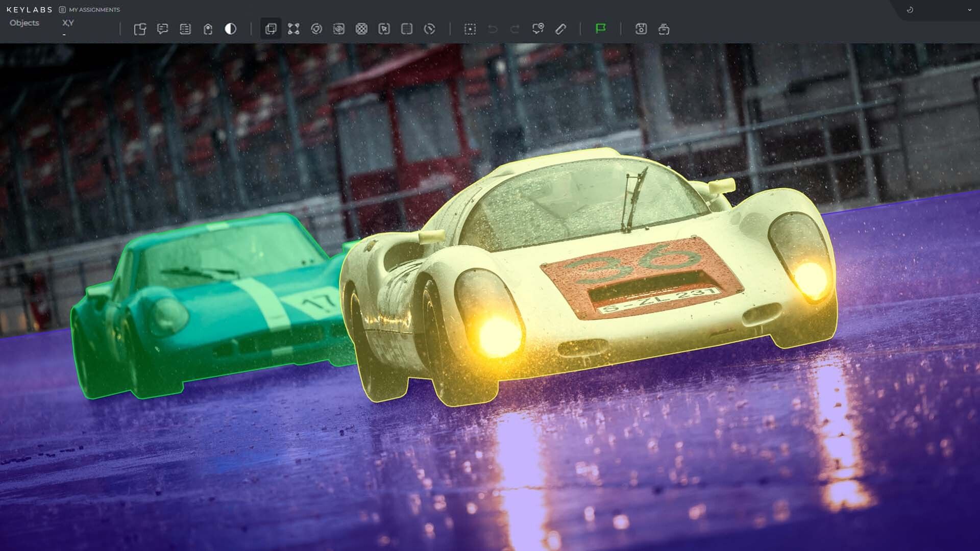Open MY ASSIGNMENTS from the top bar
Viewport: 980px width, 551px height.
pyautogui.click(x=94, y=9)
